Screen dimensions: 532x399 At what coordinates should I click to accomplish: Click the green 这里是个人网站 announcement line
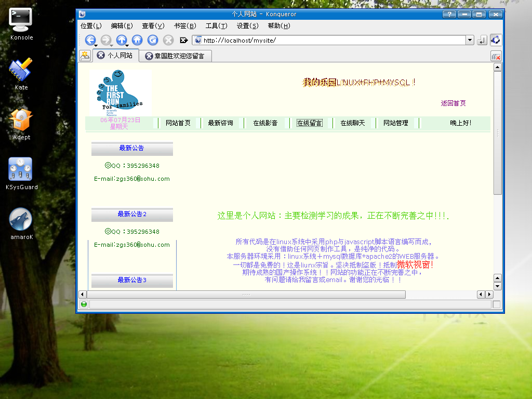click(333, 216)
